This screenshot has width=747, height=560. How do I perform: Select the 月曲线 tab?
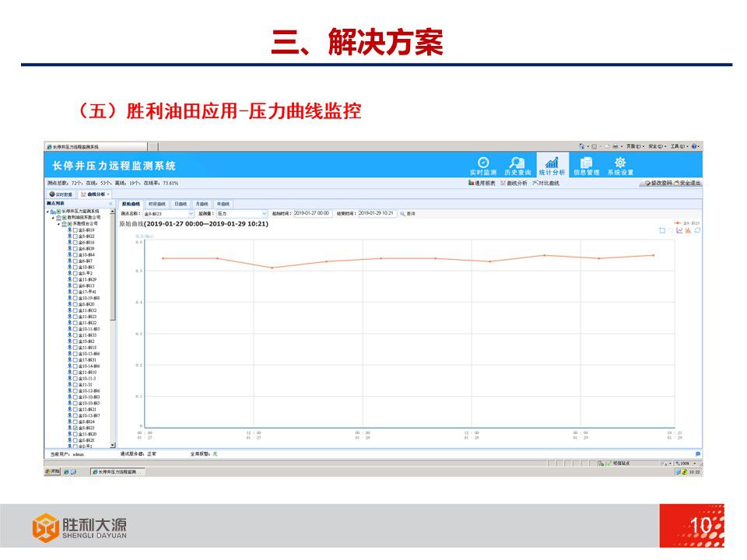(202, 204)
